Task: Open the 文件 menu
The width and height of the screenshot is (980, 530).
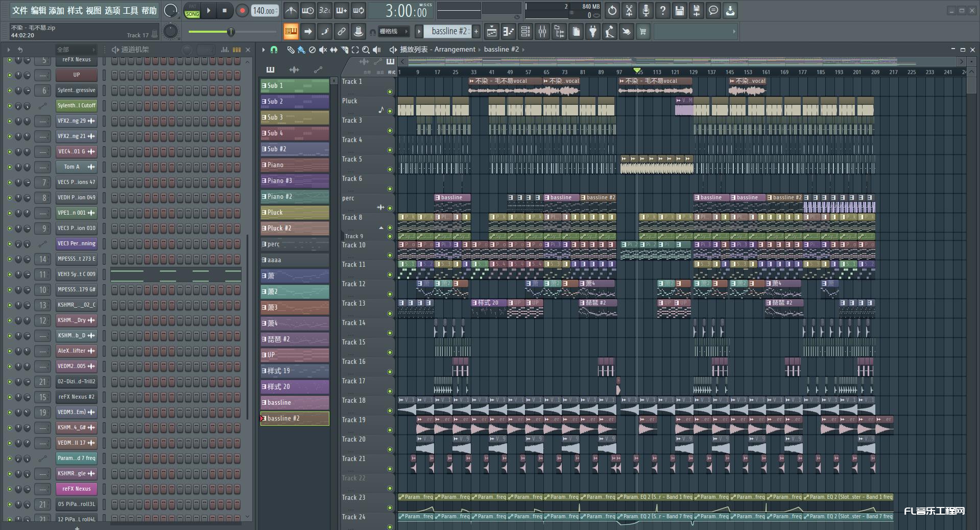Action: [20, 10]
